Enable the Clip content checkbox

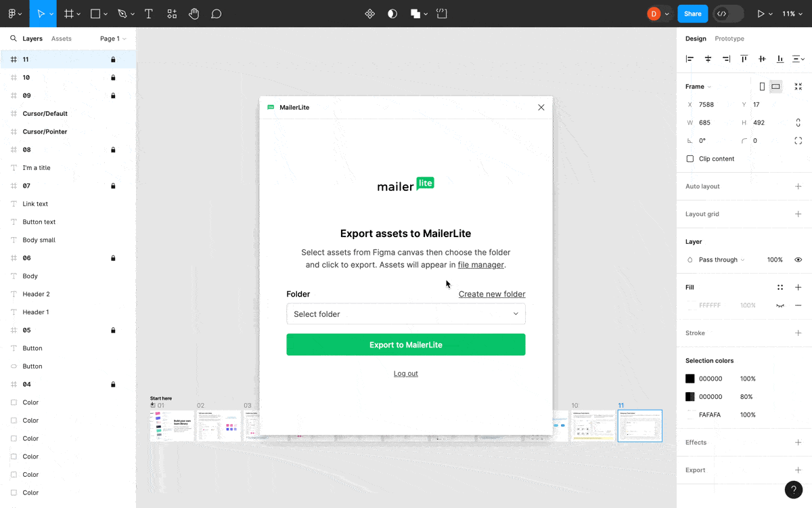(x=690, y=158)
